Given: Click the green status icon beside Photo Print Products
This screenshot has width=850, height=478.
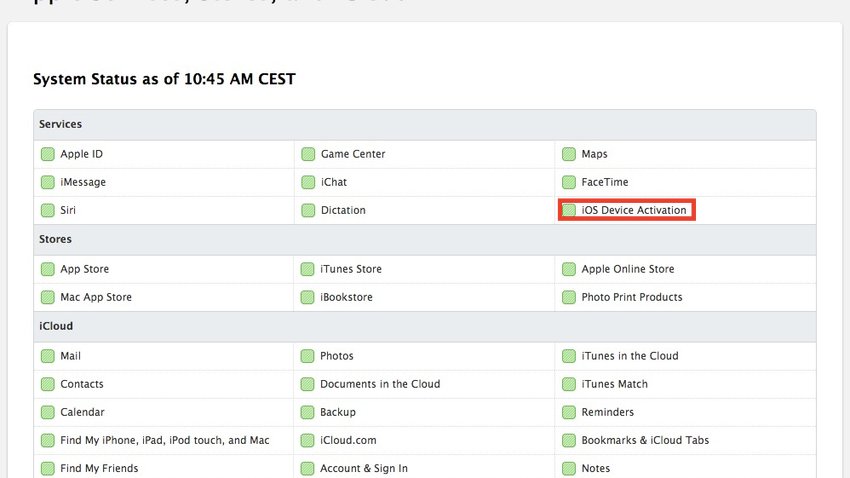Looking at the screenshot, I should click(569, 297).
